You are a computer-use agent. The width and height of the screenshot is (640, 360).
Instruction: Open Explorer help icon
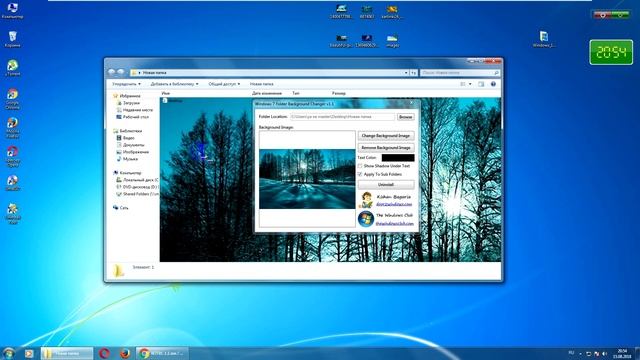[493, 84]
